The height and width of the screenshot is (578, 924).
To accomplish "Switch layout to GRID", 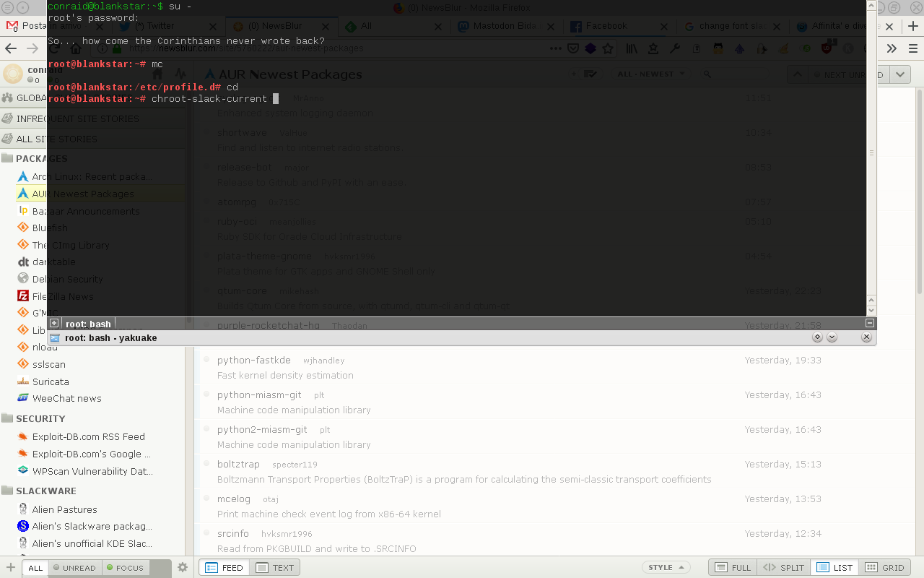I will tap(884, 568).
